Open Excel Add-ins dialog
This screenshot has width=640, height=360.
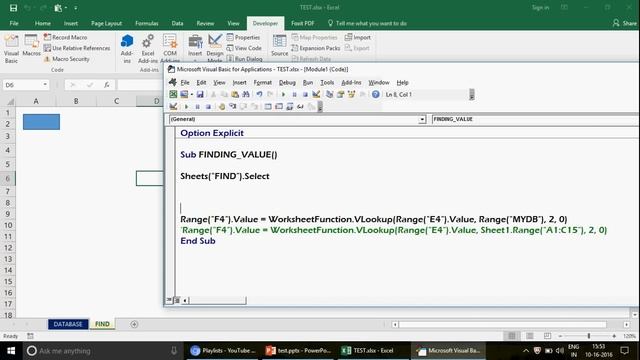(x=148, y=49)
